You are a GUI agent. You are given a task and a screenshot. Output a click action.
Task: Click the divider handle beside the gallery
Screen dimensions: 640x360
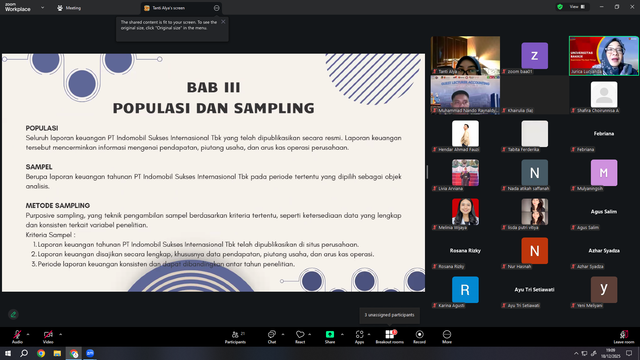click(x=427, y=172)
